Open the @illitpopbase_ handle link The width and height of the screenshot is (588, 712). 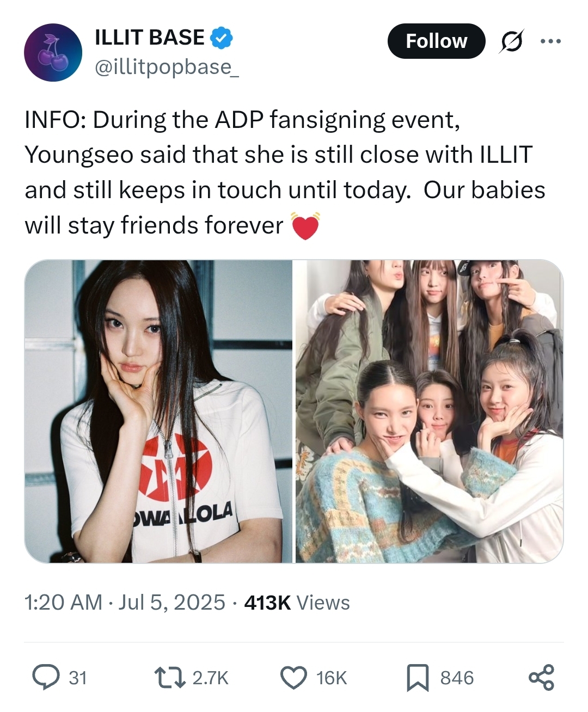click(167, 67)
